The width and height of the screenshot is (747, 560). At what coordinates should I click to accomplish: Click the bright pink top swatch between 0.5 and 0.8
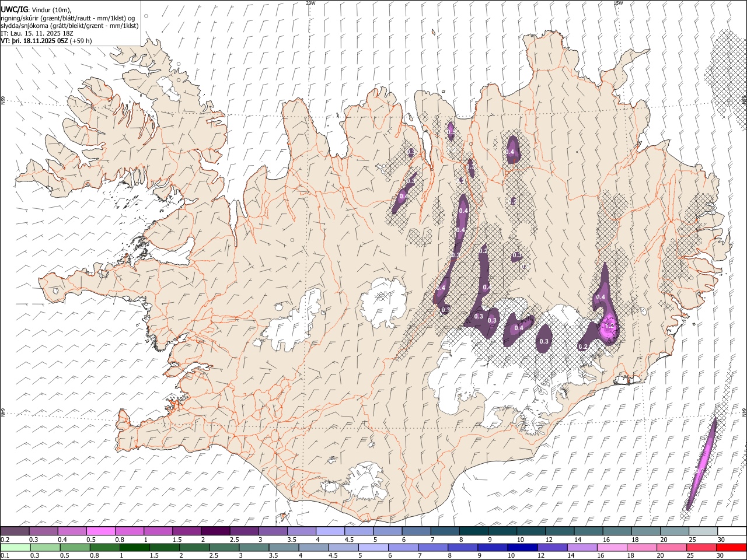[x=100, y=531]
